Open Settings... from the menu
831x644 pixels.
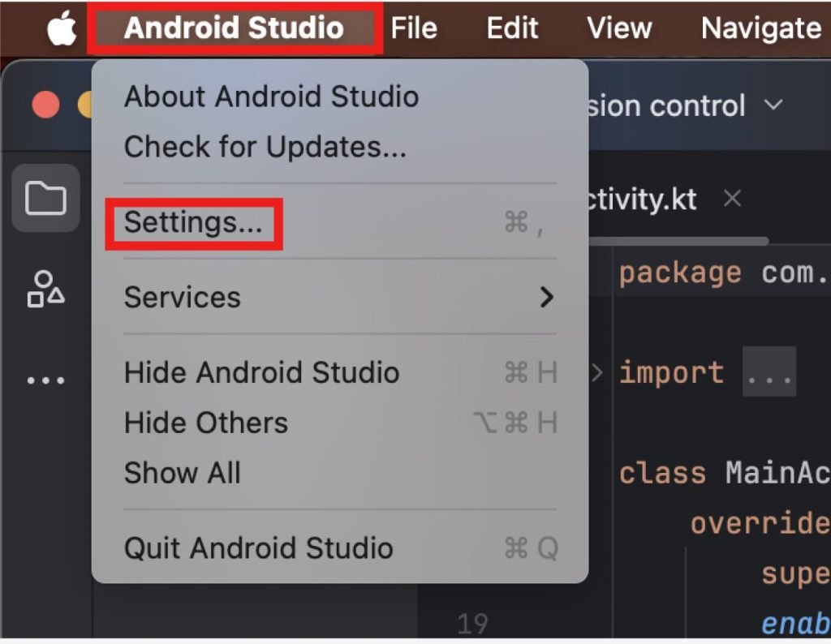click(193, 222)
